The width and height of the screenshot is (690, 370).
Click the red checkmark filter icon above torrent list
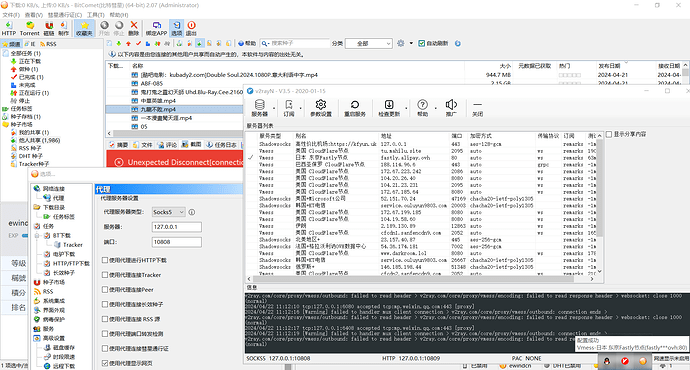pyautogui.click(x=138, y=43)
